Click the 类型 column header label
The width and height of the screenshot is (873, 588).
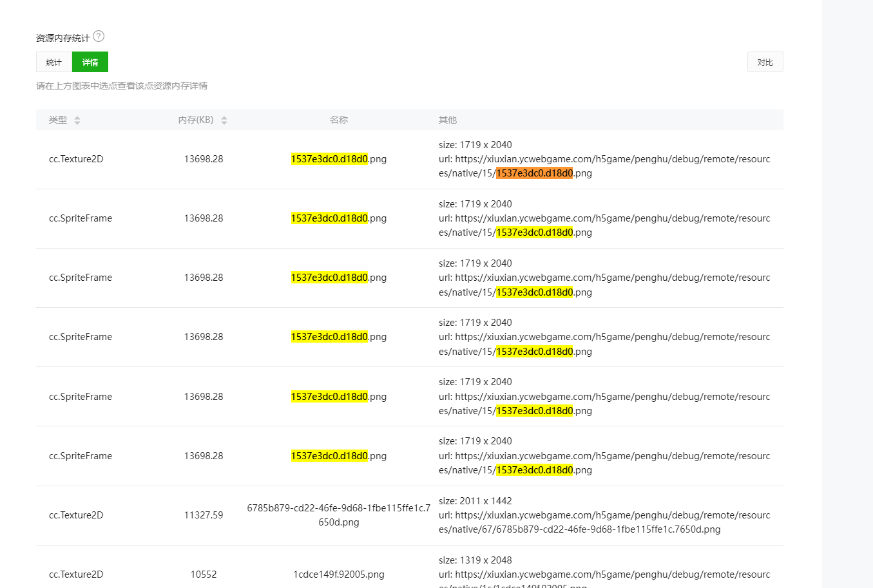(58, 120)
